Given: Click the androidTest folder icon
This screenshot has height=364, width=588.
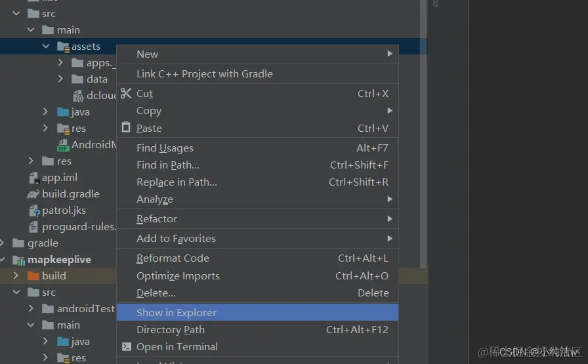Looking at the screenshot, I should point(48,308).
